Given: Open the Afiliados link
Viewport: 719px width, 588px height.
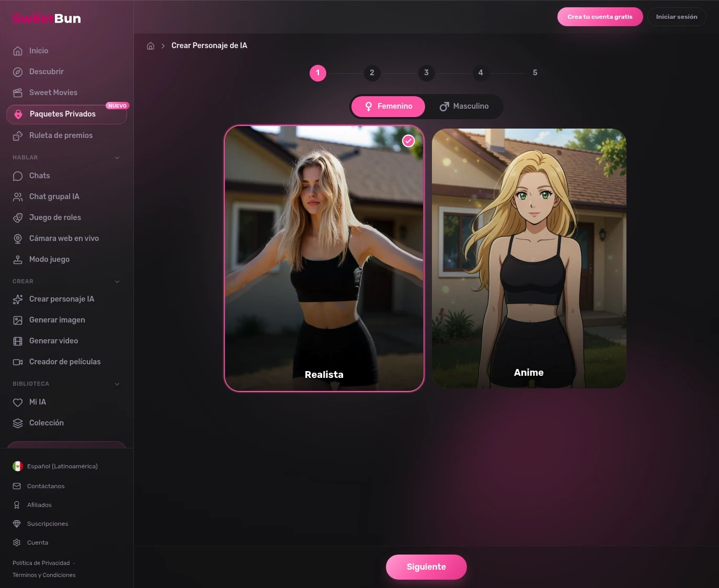Looking at the screenshot, I should pyautogui.click(x=32, y=505).
